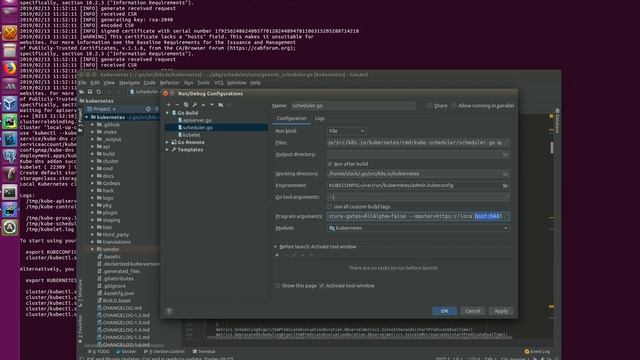The image size is (640, 360).
Task: Open the Tools menu in GoLand
Action: (203, 83)
